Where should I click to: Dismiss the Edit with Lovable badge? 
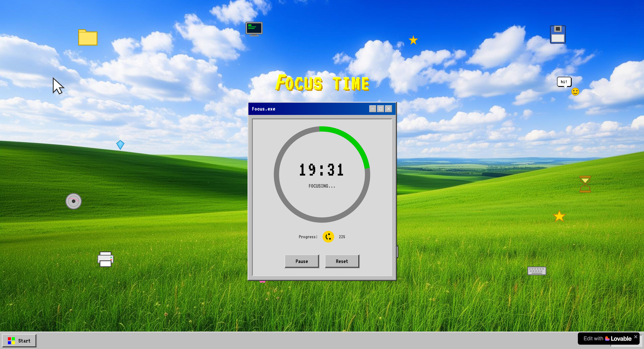pyautogui.click(x=635, y=337)
